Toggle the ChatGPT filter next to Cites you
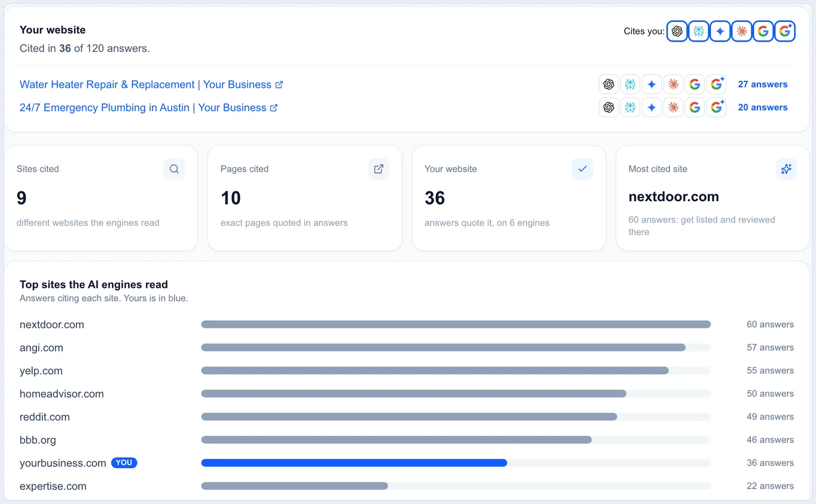The height and width of the screenshot is (504, 816). click(677, 31)
